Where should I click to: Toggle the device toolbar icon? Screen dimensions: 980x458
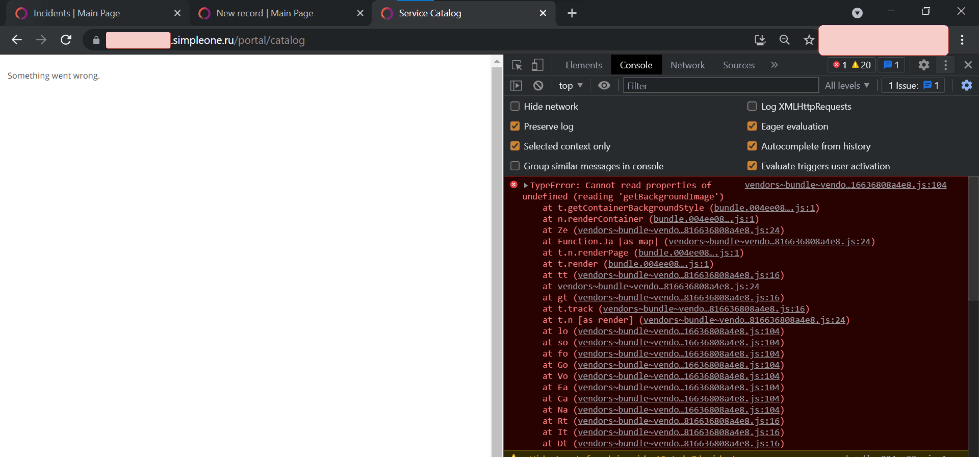click(537, 65)
